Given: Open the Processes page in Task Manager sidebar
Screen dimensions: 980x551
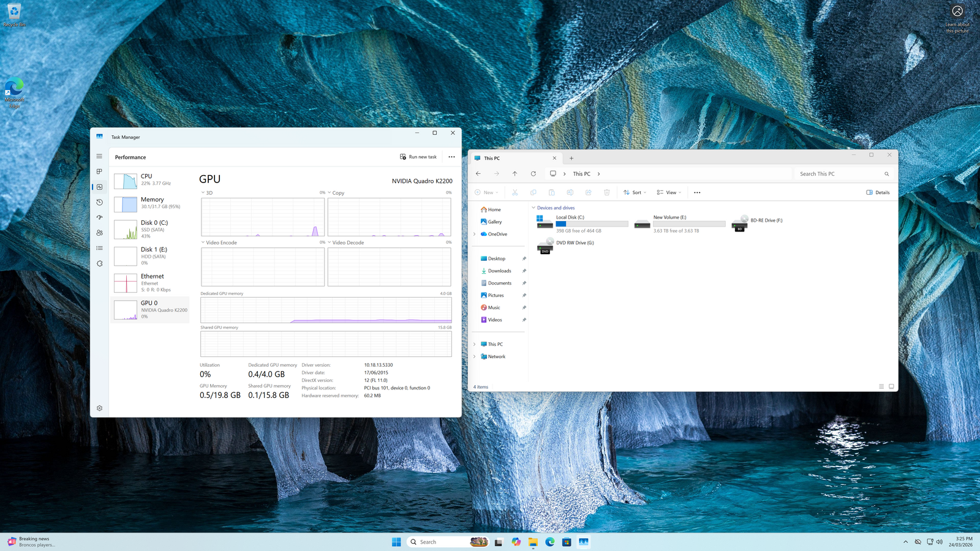Looking at the screenshot, I should [x=99, y=171].
